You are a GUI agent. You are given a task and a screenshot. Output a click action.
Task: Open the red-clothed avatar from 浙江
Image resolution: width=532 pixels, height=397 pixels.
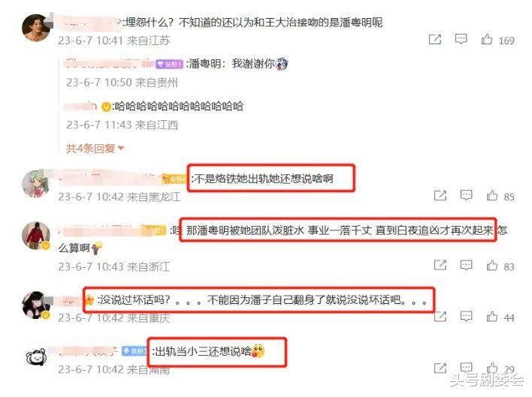click(36, 236)
